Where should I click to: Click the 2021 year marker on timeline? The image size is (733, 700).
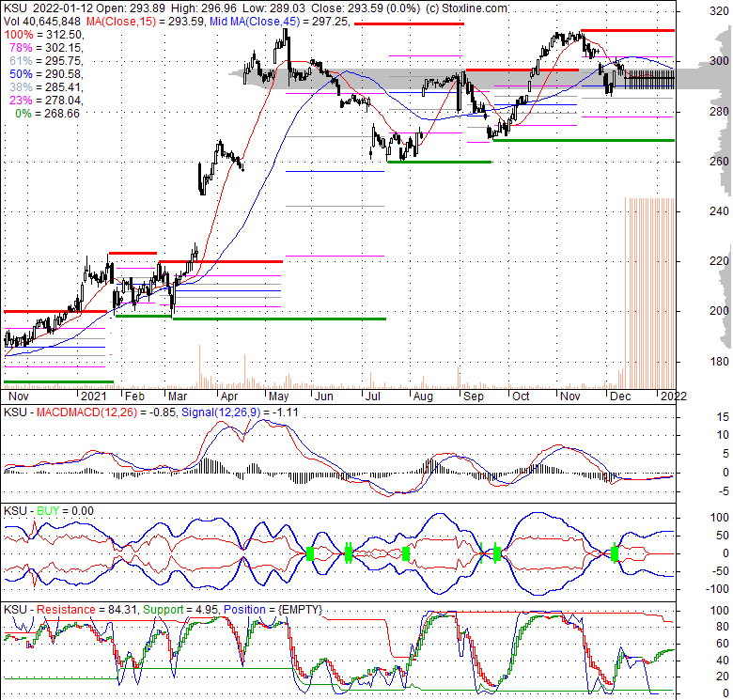93,397
